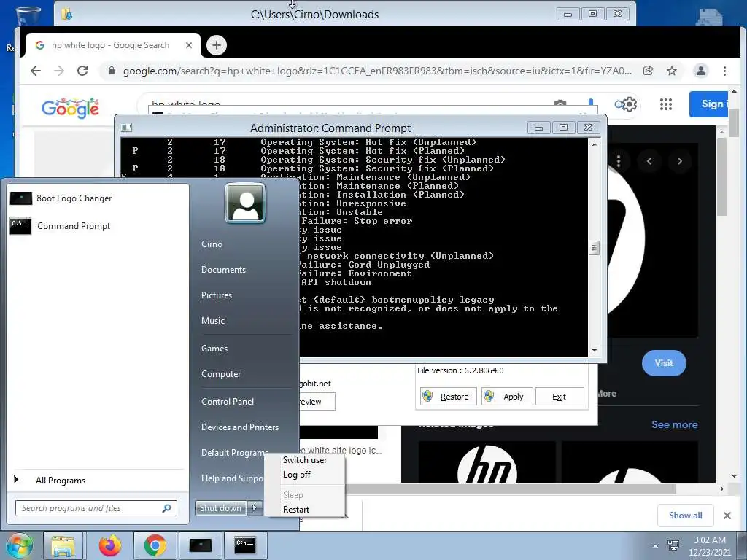Open Computer from Start menu
The image size is (747, 560).
point(220,374)
